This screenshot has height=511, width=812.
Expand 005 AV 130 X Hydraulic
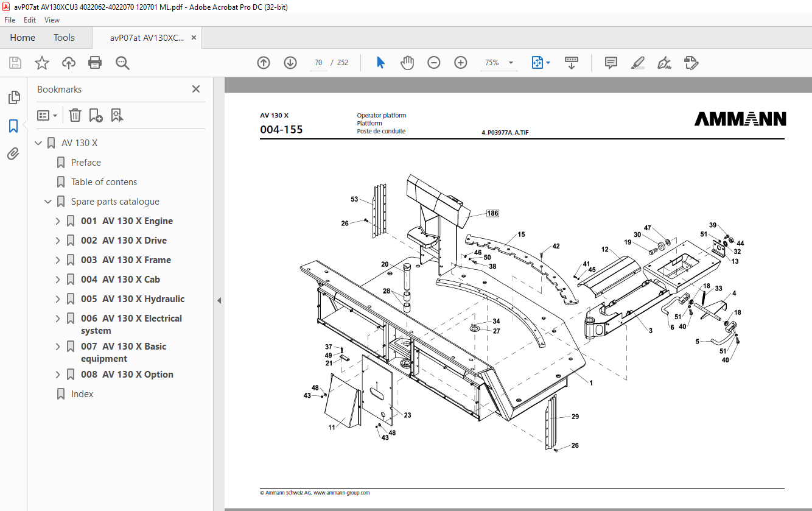click(58, 299)
